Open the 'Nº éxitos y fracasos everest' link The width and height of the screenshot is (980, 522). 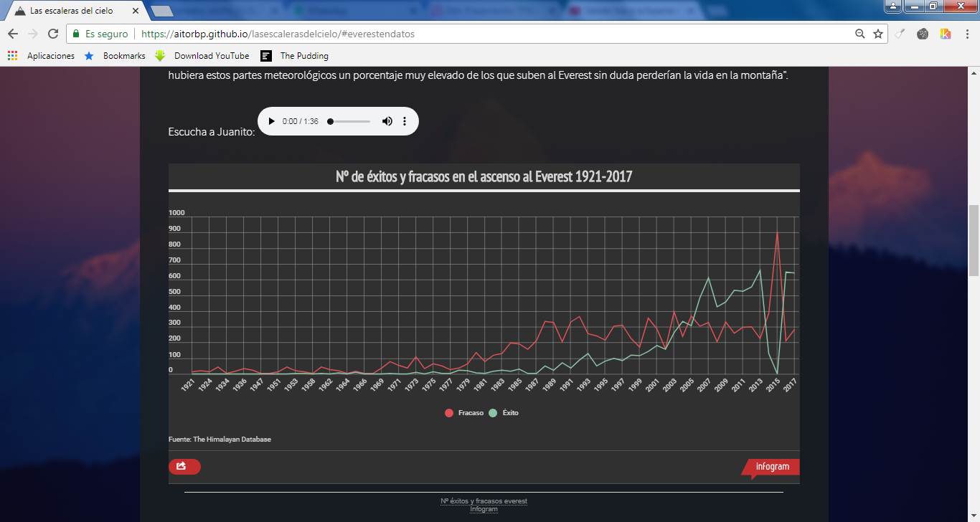point(484,501)
